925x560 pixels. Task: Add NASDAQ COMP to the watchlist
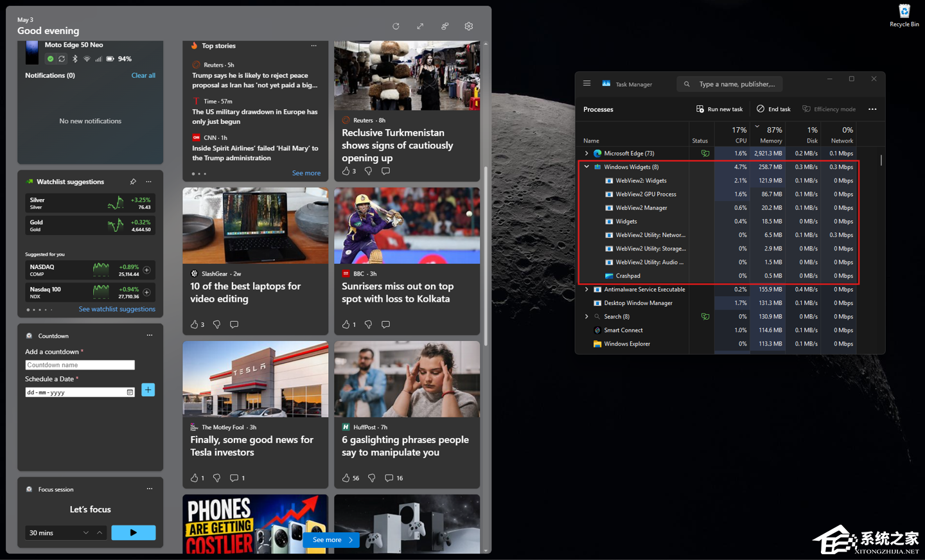pos(146,270)
